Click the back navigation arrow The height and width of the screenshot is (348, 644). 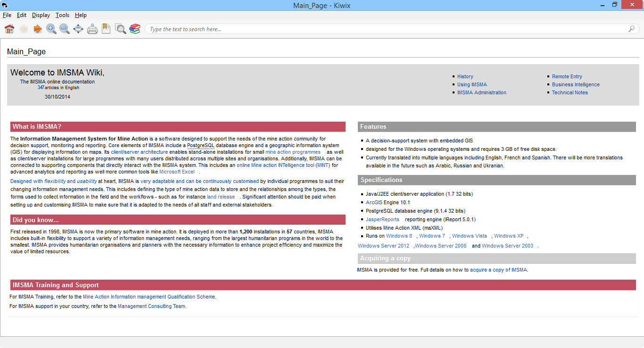tap(24, 29)
